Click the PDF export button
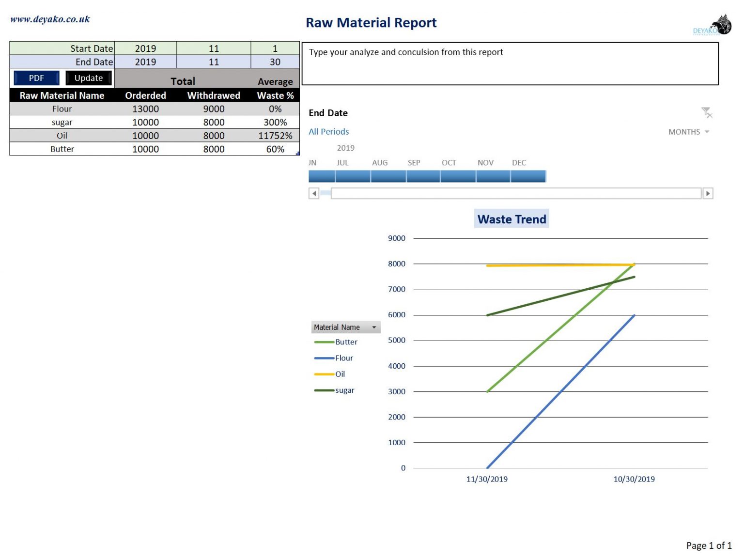This screenshot has width=744, height=560. click(36, 78)
